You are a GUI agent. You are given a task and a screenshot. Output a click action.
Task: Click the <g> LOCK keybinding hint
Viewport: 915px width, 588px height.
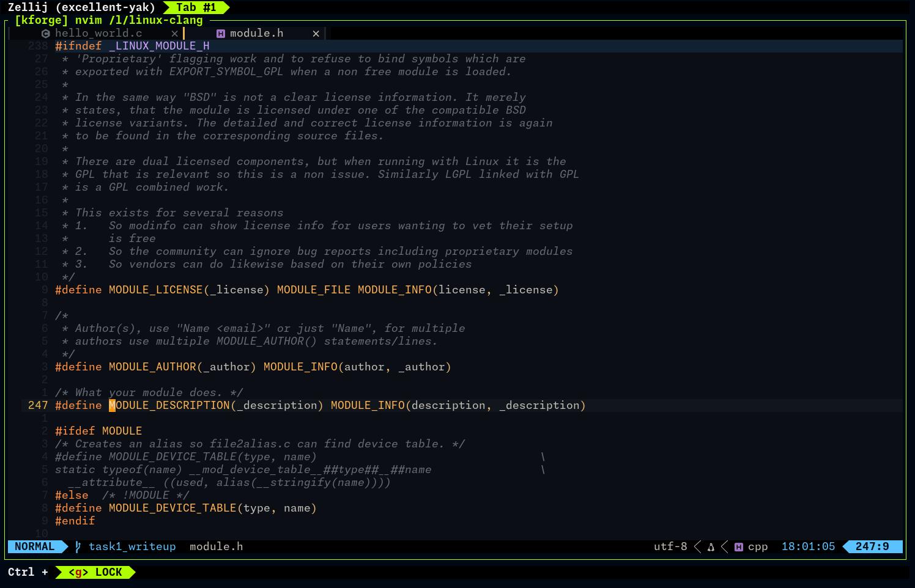point(95,572)
